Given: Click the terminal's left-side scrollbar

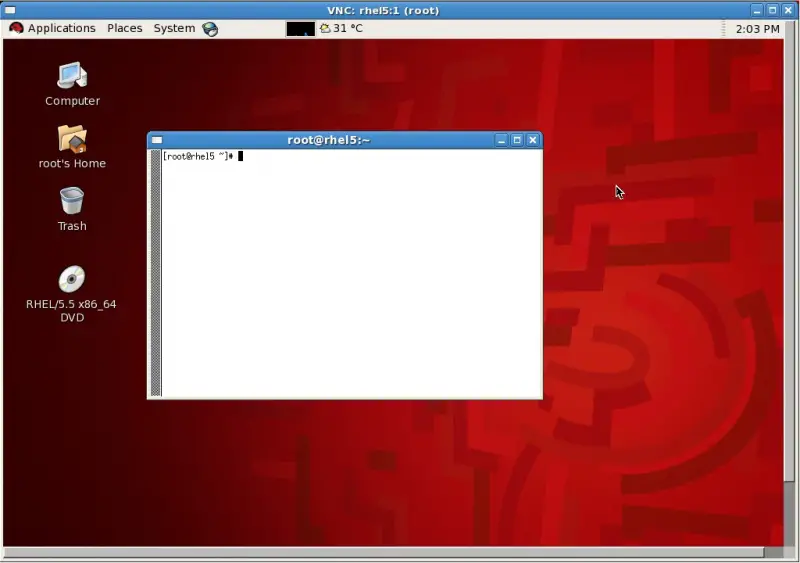Looking at the screenshot, I should [155, 272].
